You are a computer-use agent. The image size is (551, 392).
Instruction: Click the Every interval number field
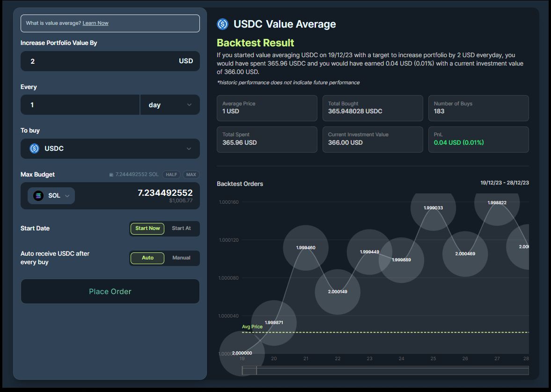[x=80, y=105]
